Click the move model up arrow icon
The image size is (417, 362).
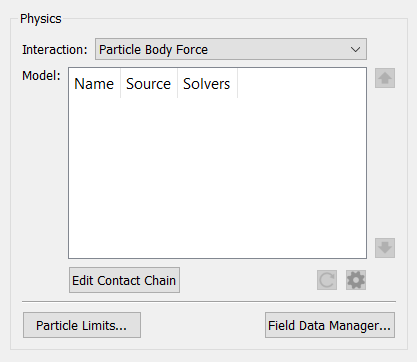click(x=385, y=78)
